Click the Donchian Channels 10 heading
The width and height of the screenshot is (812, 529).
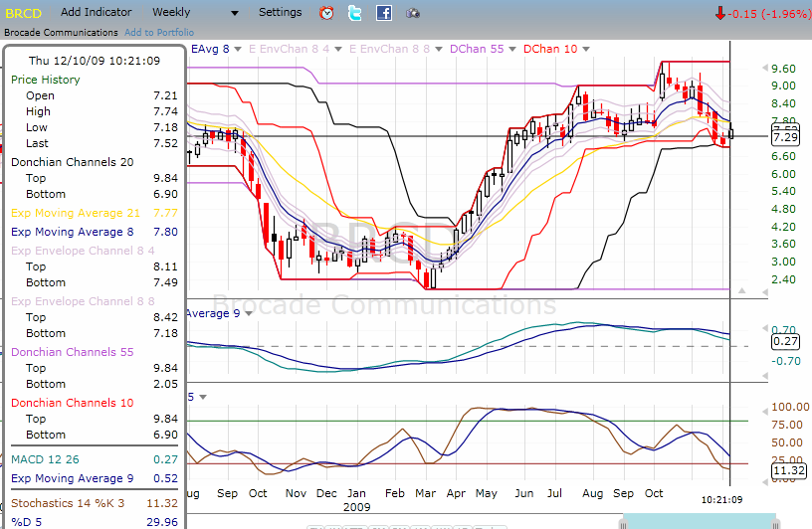click(x=72, y=403)
